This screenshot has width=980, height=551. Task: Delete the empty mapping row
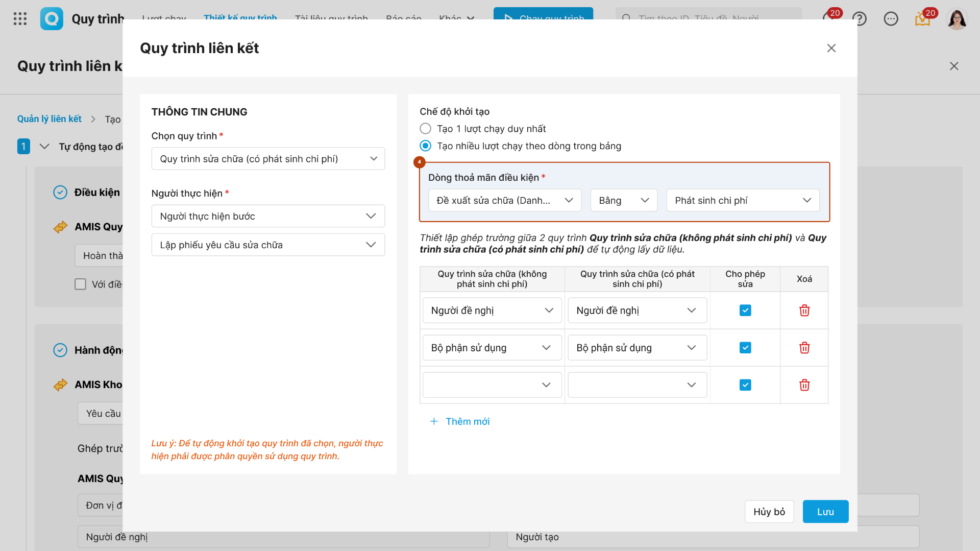click(x=804, y=385)
